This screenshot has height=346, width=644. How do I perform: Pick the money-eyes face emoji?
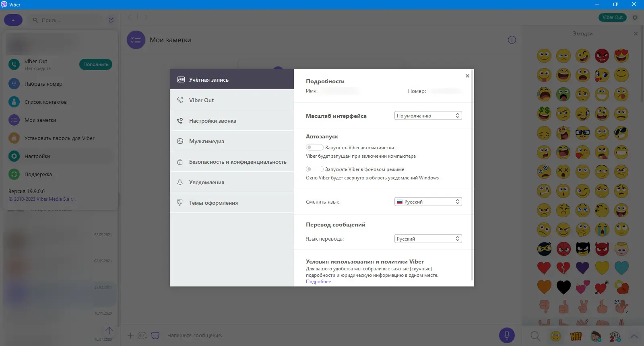(x=544, y=113)
